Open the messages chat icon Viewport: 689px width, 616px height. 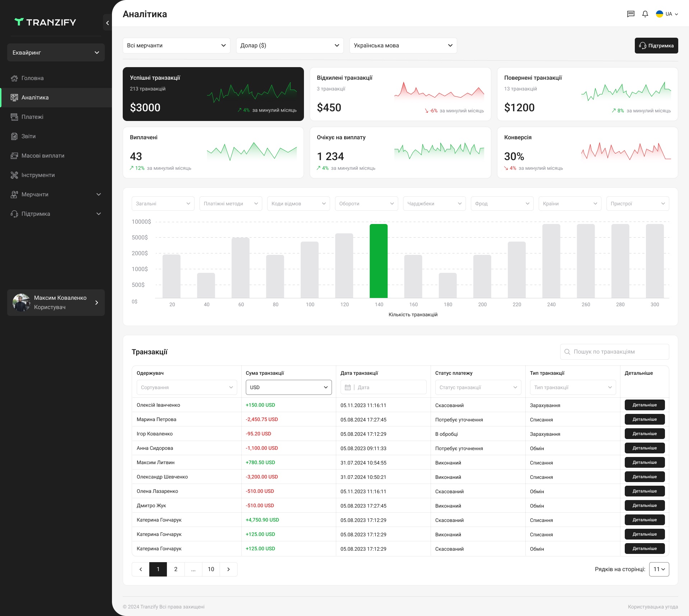click(x=631, y=14)
